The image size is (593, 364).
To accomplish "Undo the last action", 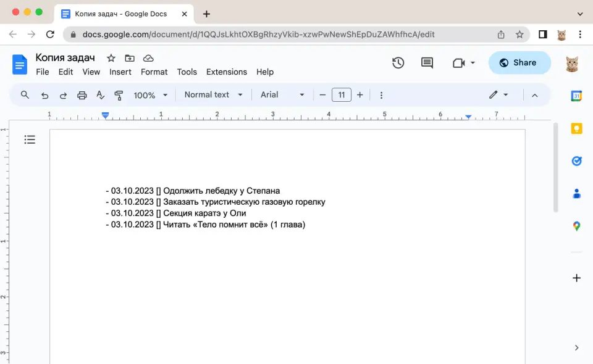I will tap(44, 95).
